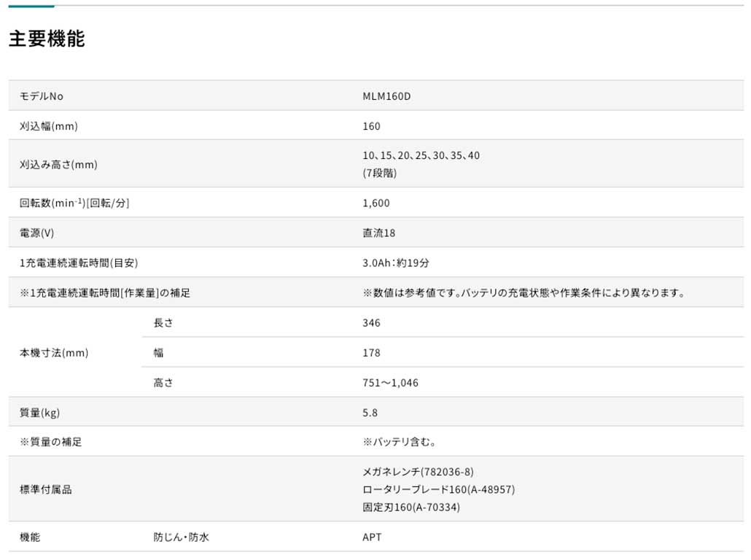Click the length value 346
751x560 pixels.
[371, 323]
